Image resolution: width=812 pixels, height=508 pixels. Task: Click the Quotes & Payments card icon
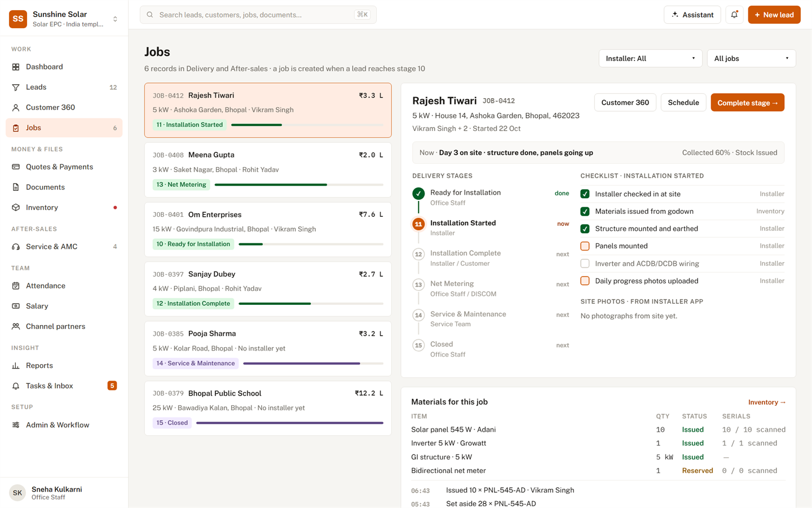tap(16, 167)
